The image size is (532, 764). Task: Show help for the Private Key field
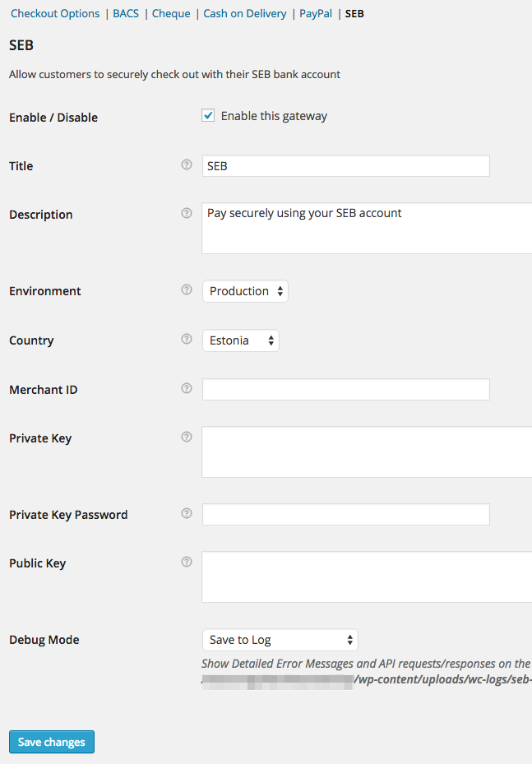coord(187,437)
